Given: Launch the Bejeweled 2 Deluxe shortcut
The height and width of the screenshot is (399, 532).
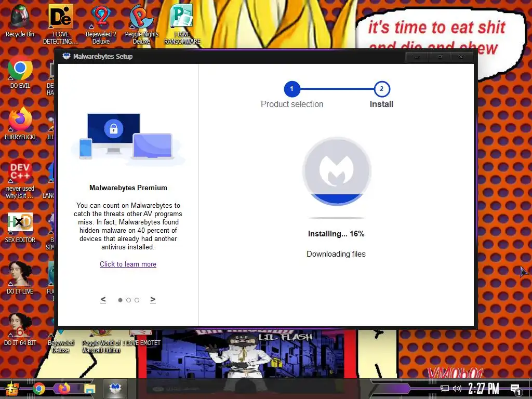Looking at the screenshot, I should pyautogui.click(x=101, y=24).
